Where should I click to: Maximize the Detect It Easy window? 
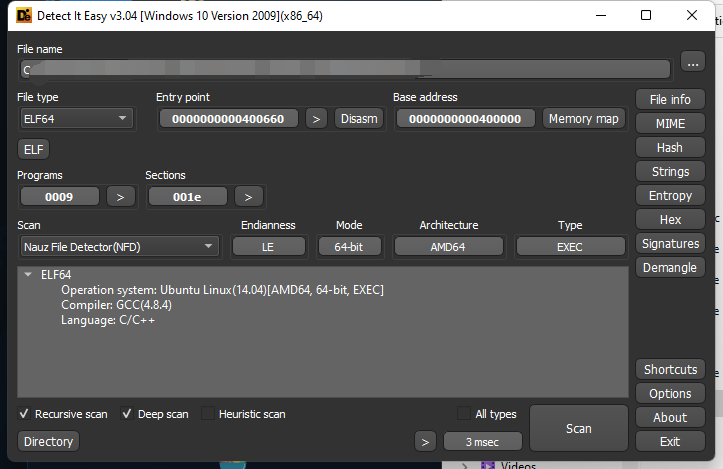646,15
